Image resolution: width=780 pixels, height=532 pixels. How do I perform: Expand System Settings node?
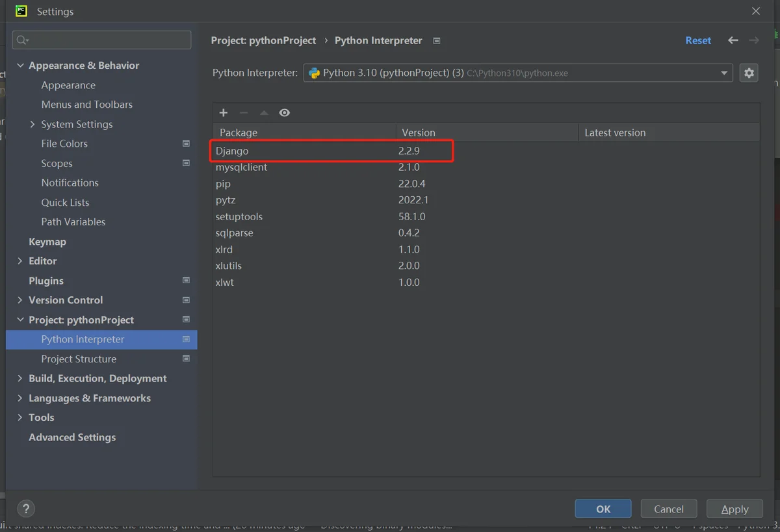(32, 124)
